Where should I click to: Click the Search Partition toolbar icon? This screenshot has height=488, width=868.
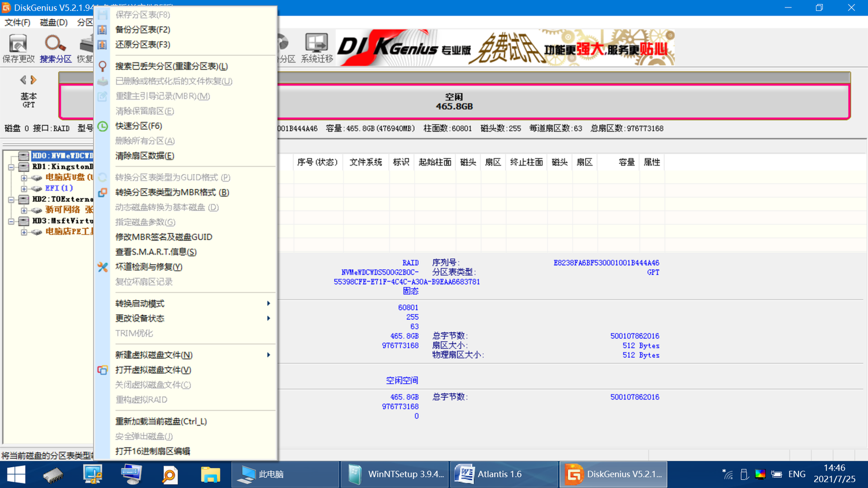56,43
